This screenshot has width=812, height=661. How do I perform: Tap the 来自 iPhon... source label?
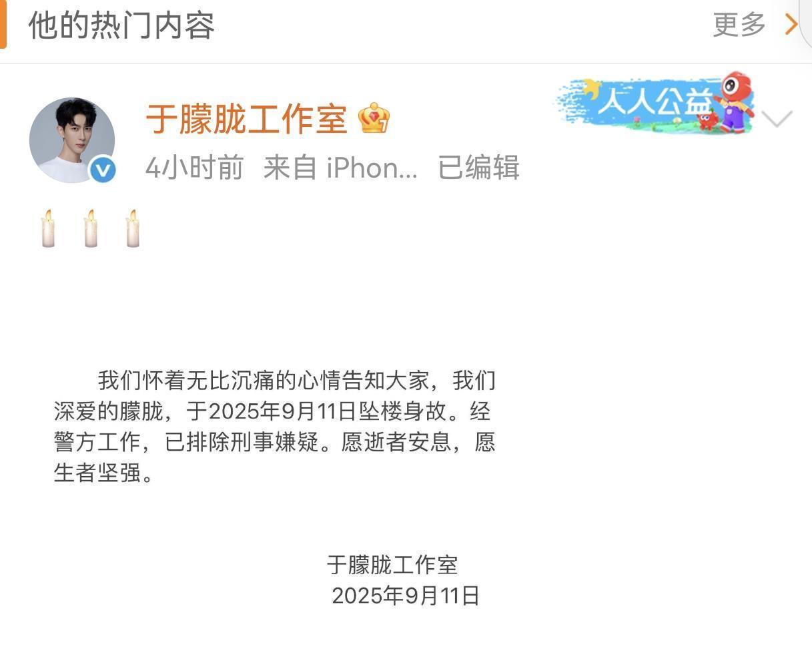[340, 168]
